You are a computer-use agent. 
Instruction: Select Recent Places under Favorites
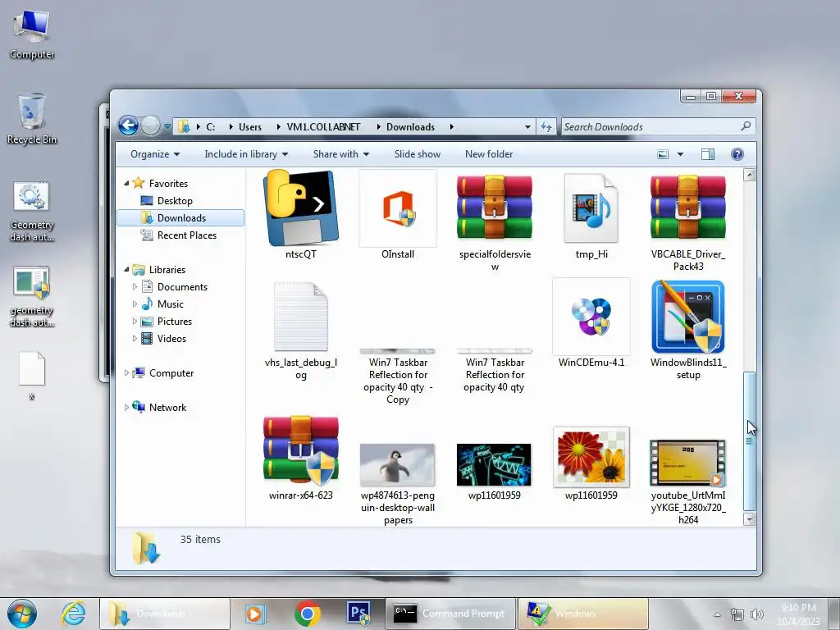(186, 235)
